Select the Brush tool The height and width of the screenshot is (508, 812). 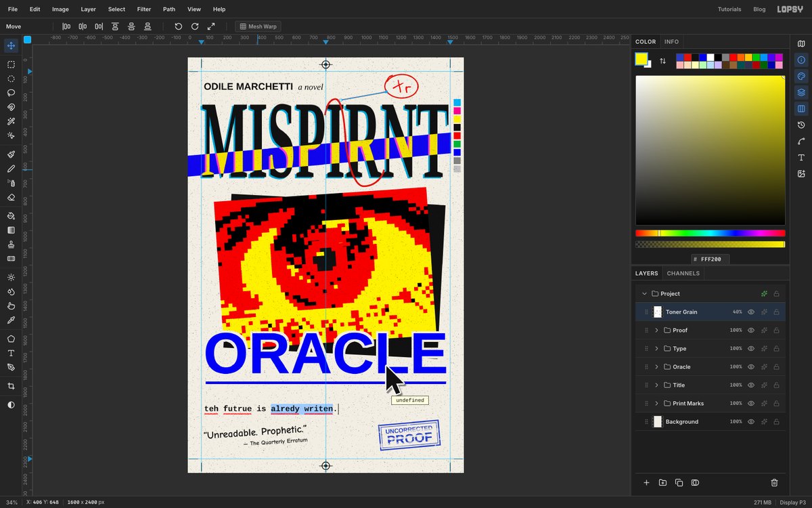(x=11, y=154)
